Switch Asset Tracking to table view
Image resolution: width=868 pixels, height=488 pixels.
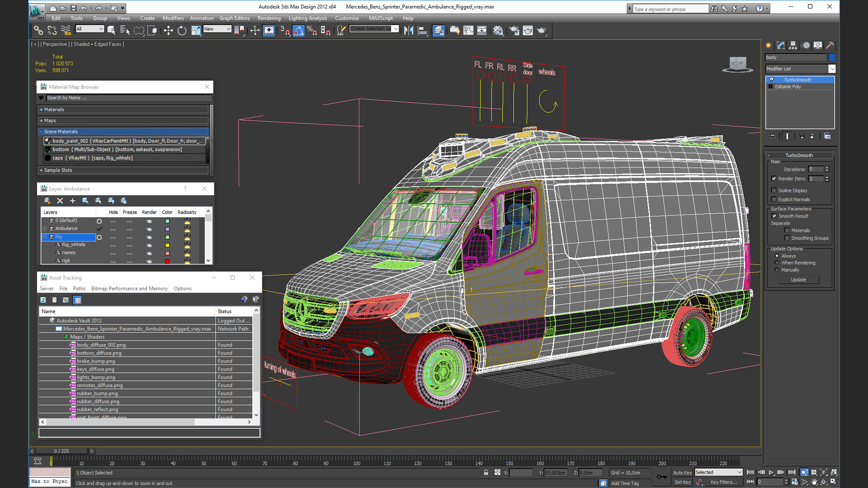pos(78,300)
